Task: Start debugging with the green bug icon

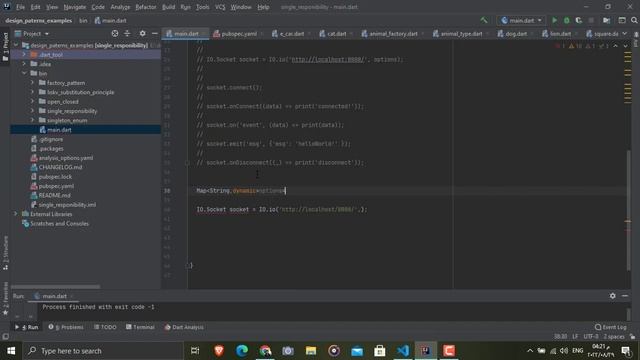Action: pos(567,20)
